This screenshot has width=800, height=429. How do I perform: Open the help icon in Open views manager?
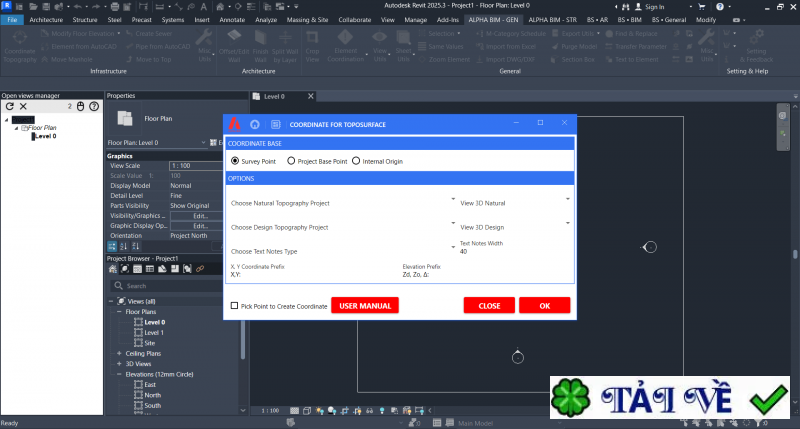94,106
